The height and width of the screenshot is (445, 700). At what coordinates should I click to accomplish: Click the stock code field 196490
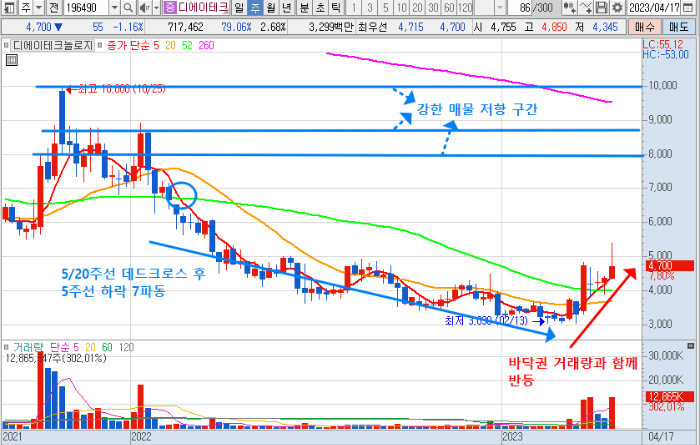[86, 7]
